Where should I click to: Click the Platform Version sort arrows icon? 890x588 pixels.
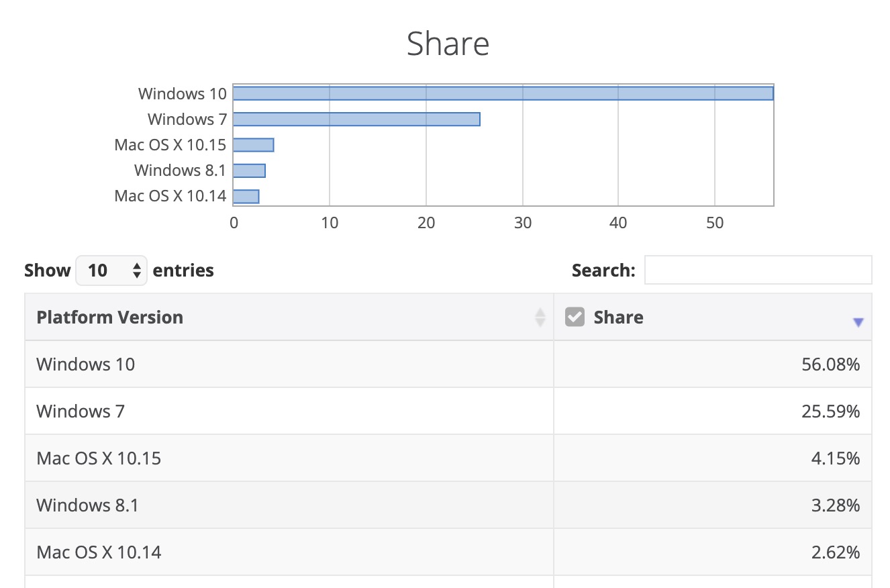[540, 317]
